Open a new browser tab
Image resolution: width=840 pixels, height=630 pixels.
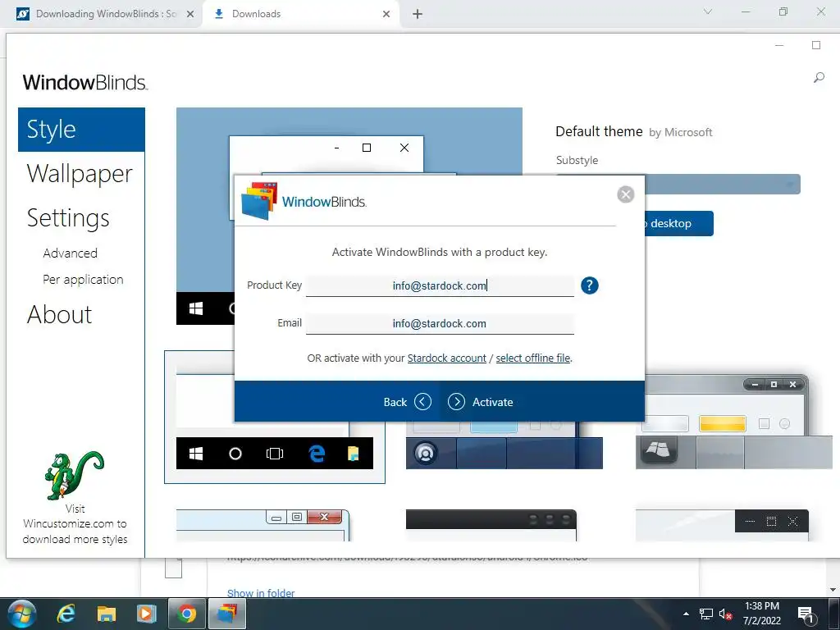418,14
